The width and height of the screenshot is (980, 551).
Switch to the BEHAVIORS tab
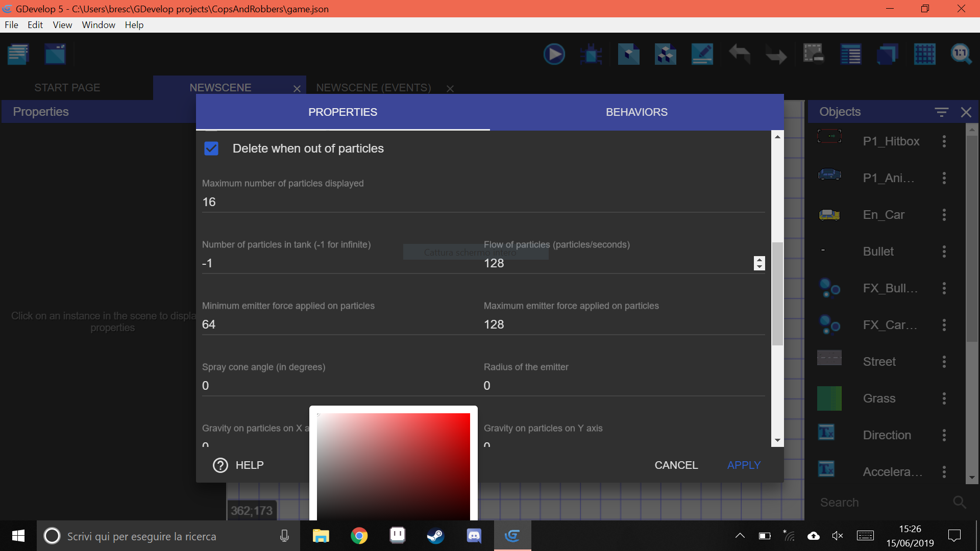click(636, 112)
